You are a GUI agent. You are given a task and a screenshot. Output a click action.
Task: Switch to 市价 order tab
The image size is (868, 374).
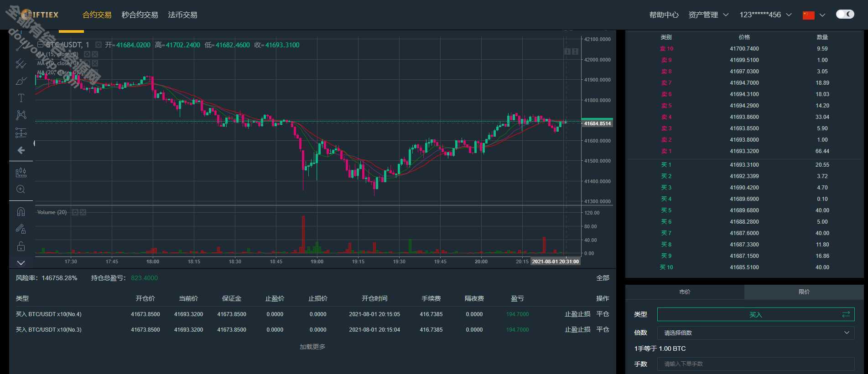685,292
